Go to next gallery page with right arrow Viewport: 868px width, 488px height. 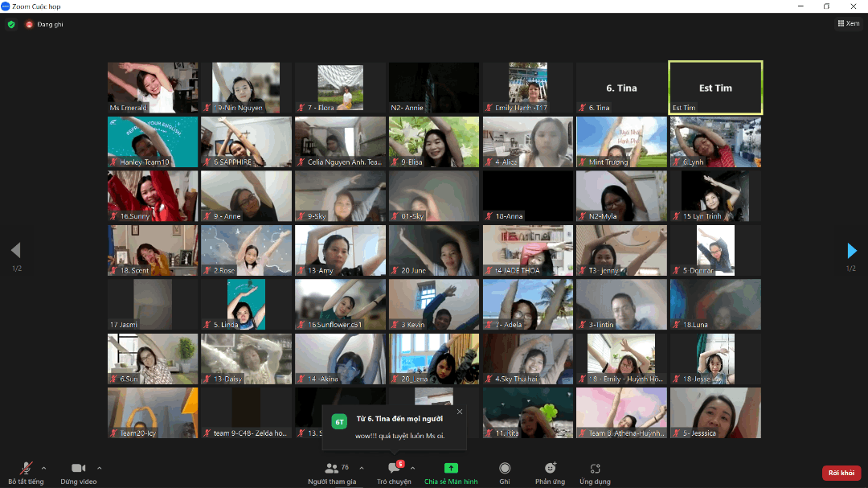(852, 251)
